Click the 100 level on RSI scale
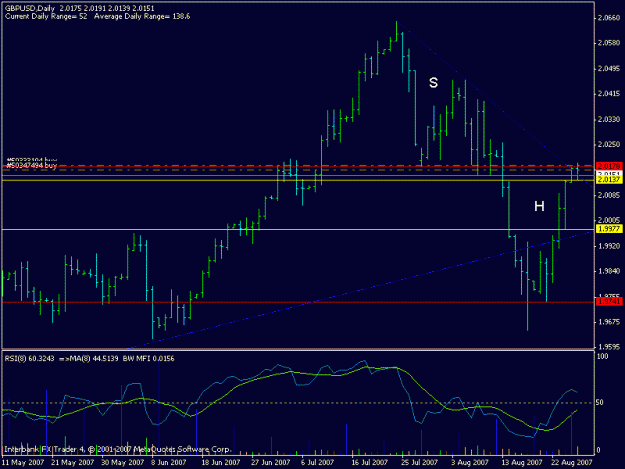The width and height of the screenshot is (625, 469). [602, 356]
